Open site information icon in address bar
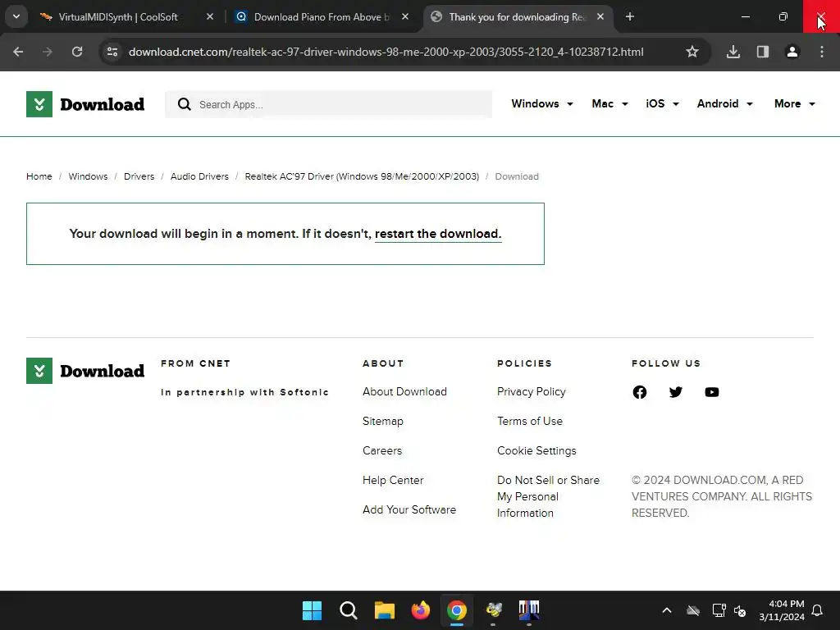 click(112, 52)
